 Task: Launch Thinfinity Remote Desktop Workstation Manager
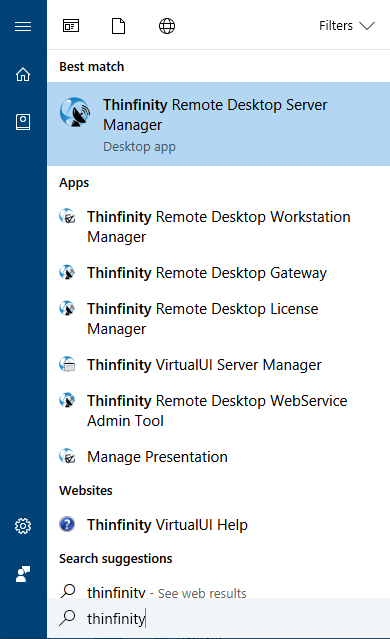(x=218, y=227)
